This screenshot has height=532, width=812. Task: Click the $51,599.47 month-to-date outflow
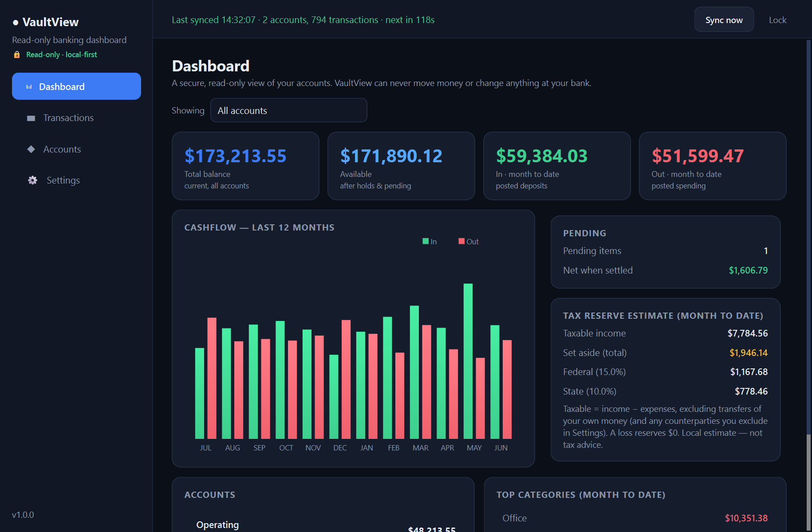click(698, 156)
